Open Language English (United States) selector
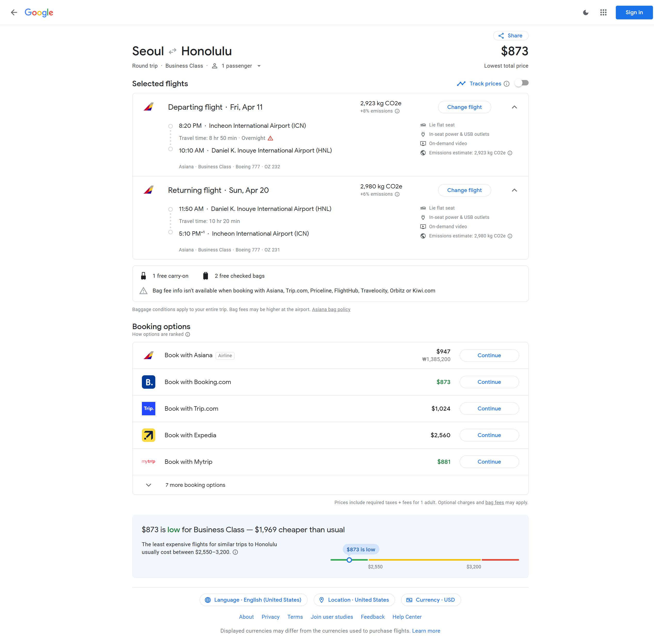Viewport: 654px width, 644px height. click(253, 600)
